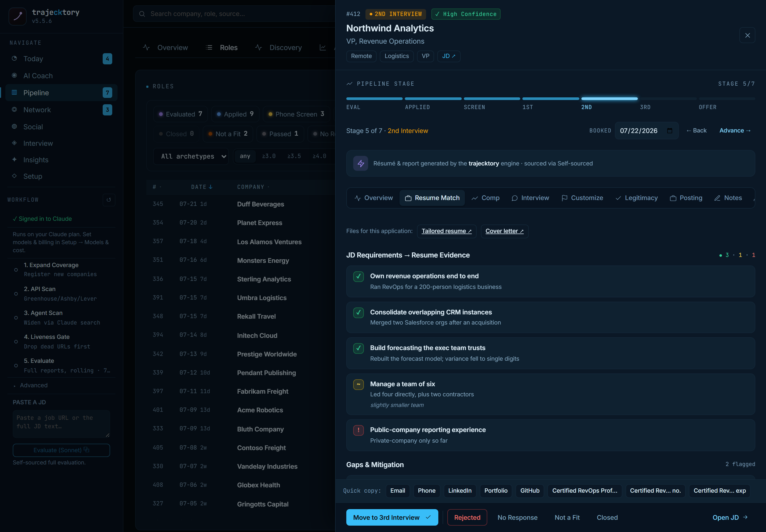Click the trajecktory logo icon
The image size is (766, 532).
17,16
